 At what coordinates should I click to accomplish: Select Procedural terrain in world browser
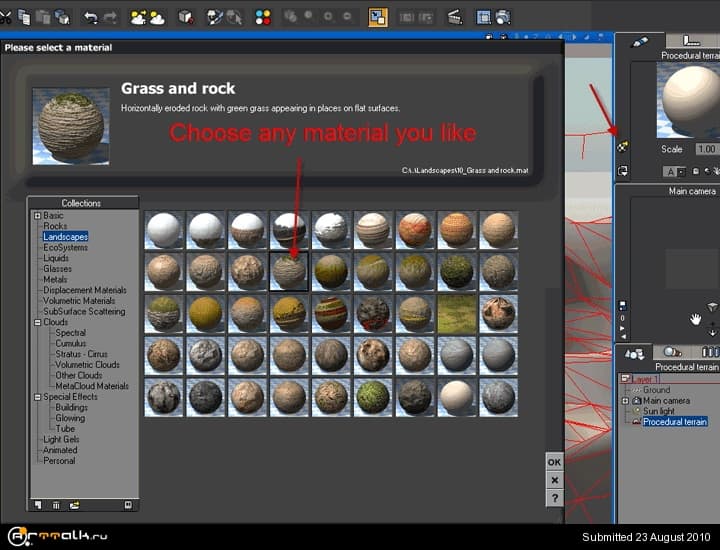(675, 422)
